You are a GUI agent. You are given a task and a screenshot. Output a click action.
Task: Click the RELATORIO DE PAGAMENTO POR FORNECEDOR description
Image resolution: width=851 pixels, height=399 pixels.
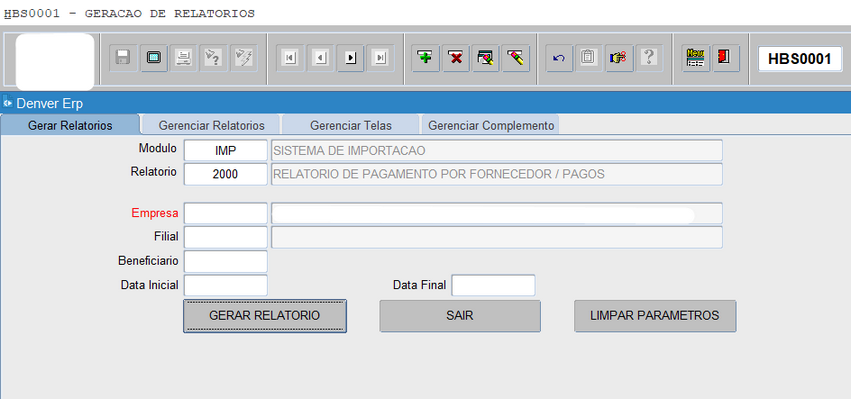[497, 174]
